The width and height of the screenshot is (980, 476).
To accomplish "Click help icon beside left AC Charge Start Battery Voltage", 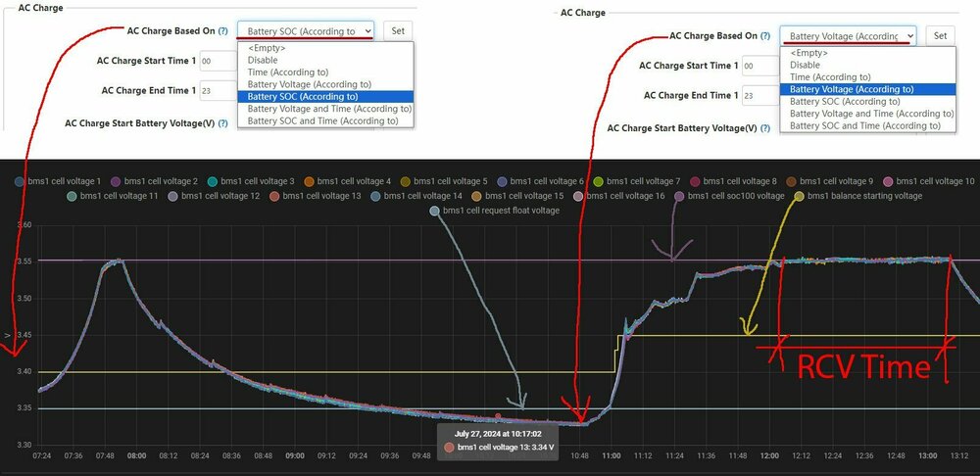I will click(223, 123).
